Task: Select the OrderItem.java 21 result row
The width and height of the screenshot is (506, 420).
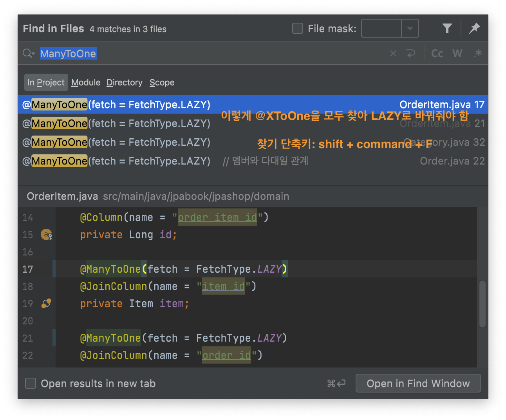Action: (x=253, y=123)
